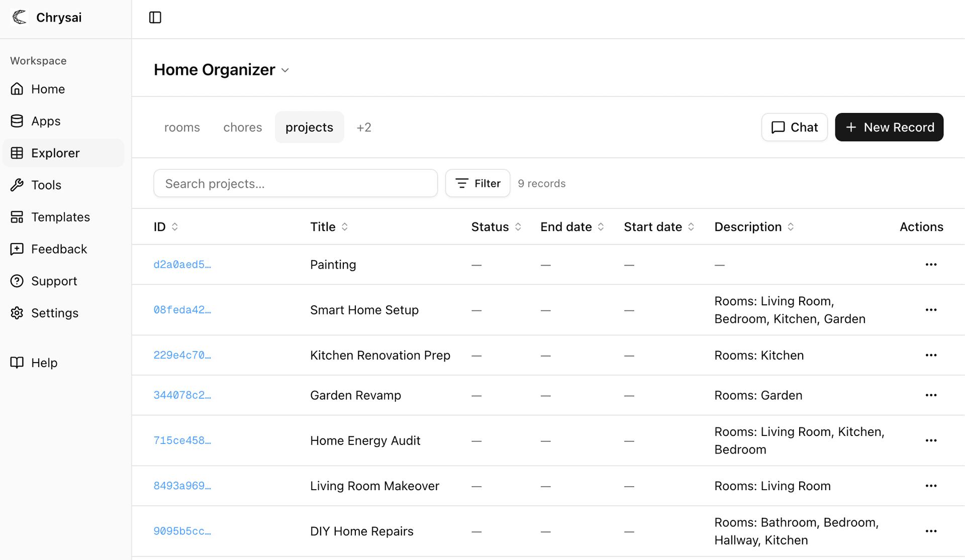Image resolution: width=965 pixels, height=560 pixels.
Task: Select the Apps icon in sidebar
Action: click(17, 121)
